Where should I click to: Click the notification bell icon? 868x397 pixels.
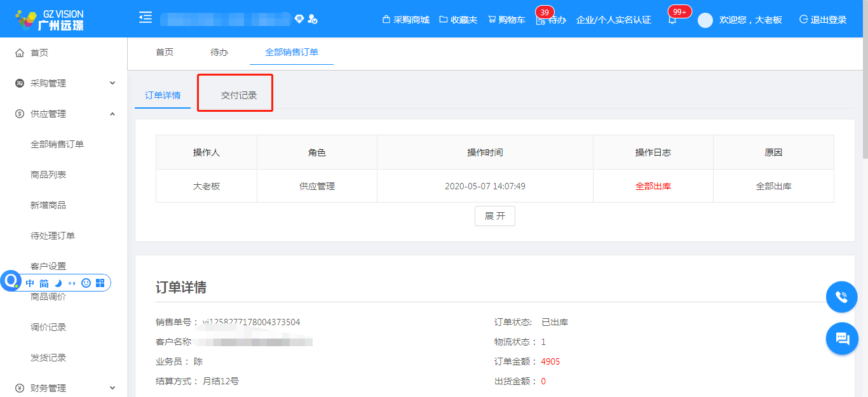click(x=672, y=20)
